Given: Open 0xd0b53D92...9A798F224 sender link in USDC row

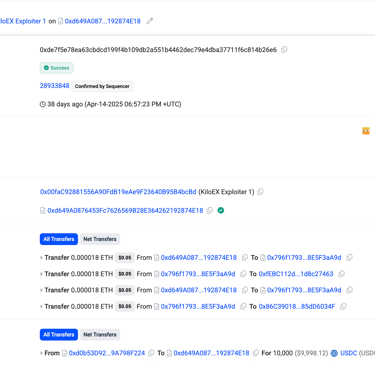Looking at the screenshot, I should (x=107, y=353).
